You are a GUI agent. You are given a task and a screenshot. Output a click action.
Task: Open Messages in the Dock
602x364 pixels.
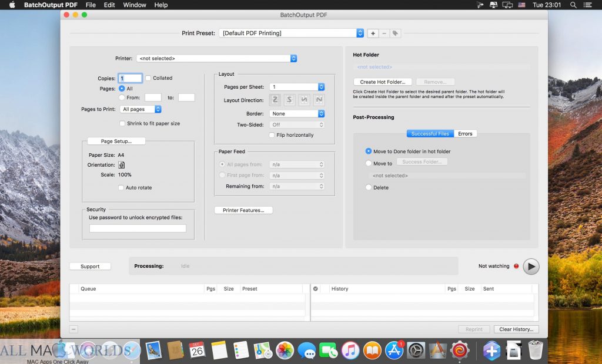306,350
